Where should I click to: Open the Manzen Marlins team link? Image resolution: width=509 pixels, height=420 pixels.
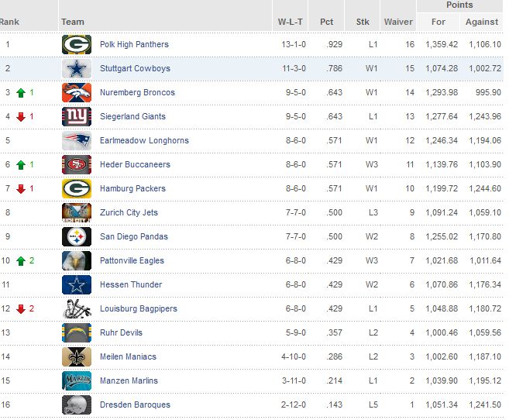point(129,380)
